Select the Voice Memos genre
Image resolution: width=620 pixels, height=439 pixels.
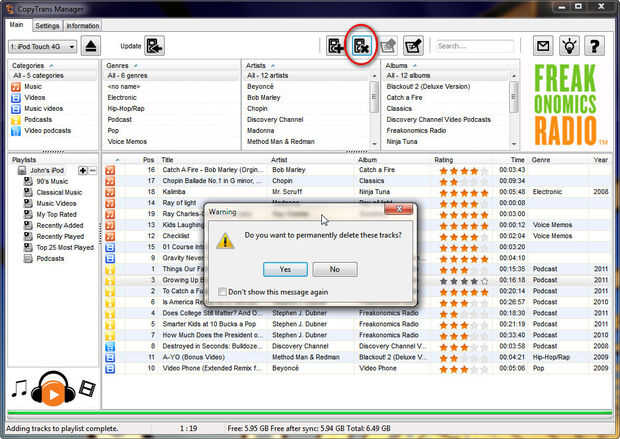[127, 142]
